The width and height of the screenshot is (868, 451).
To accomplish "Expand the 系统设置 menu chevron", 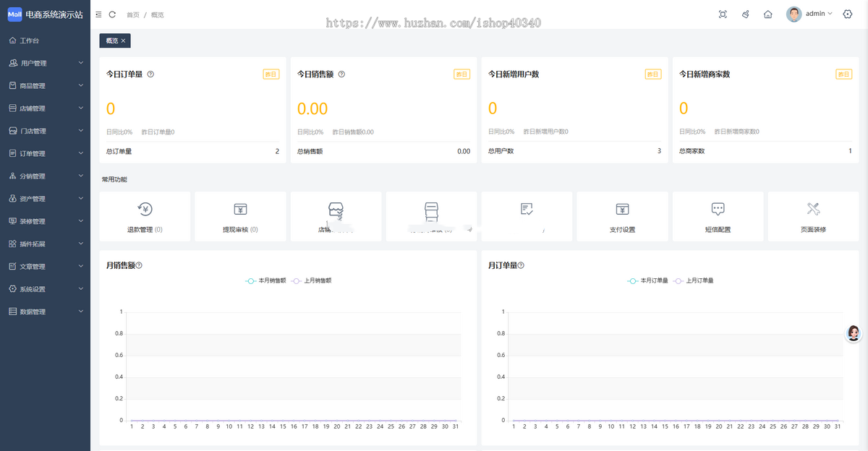I will coord(81,288).
